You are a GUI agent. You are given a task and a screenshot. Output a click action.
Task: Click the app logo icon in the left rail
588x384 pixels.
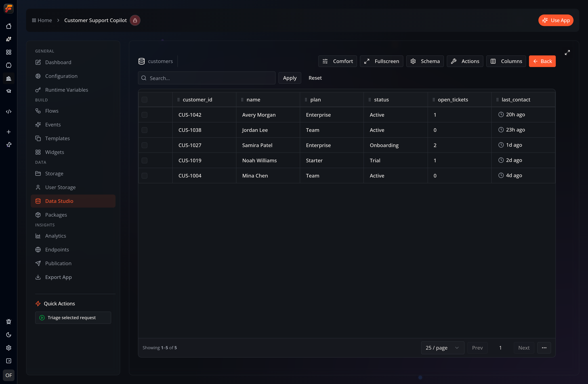9,8
